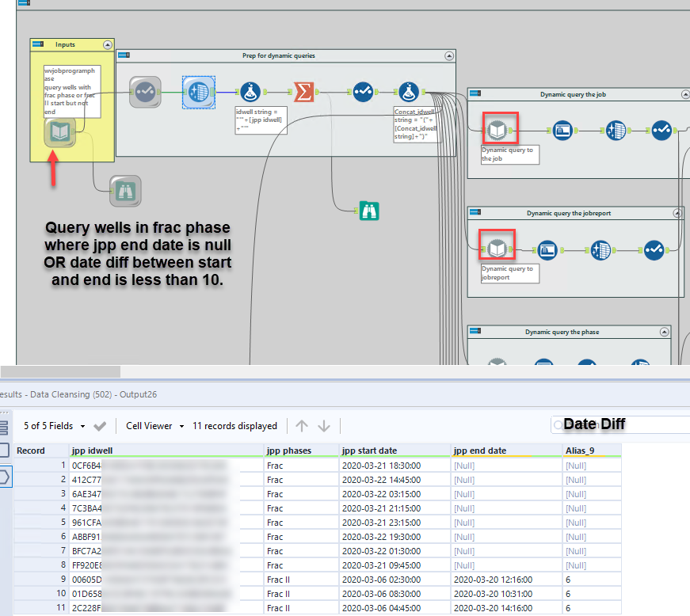
Task: Click the [Null] end date in record 5
Action: click(507, 523)
